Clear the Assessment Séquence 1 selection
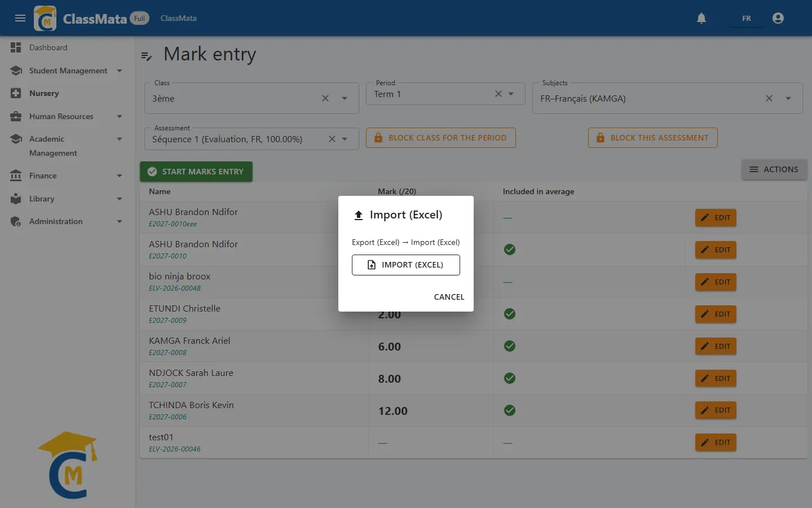 point(332,139)
